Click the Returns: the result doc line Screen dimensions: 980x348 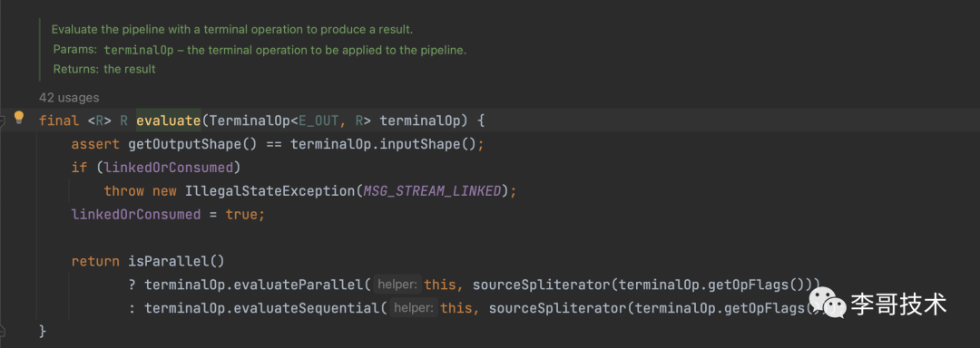click(x=103, y=69)
